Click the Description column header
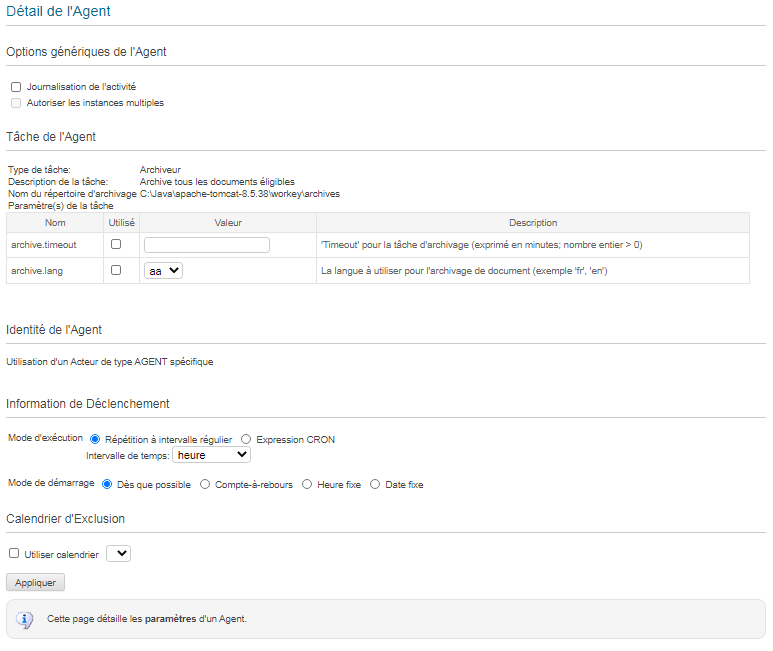This screenshot has width=773, height=651. (x=532, y=223)
